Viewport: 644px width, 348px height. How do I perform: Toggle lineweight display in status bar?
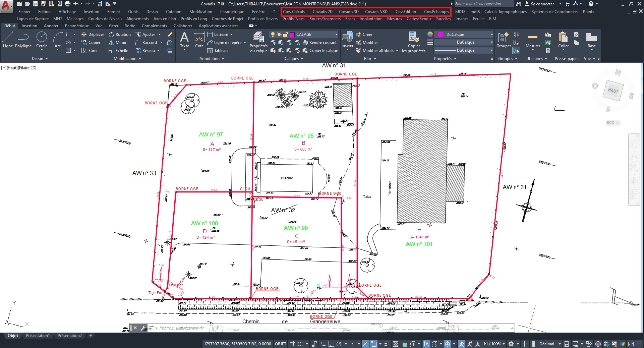[387, 344]
